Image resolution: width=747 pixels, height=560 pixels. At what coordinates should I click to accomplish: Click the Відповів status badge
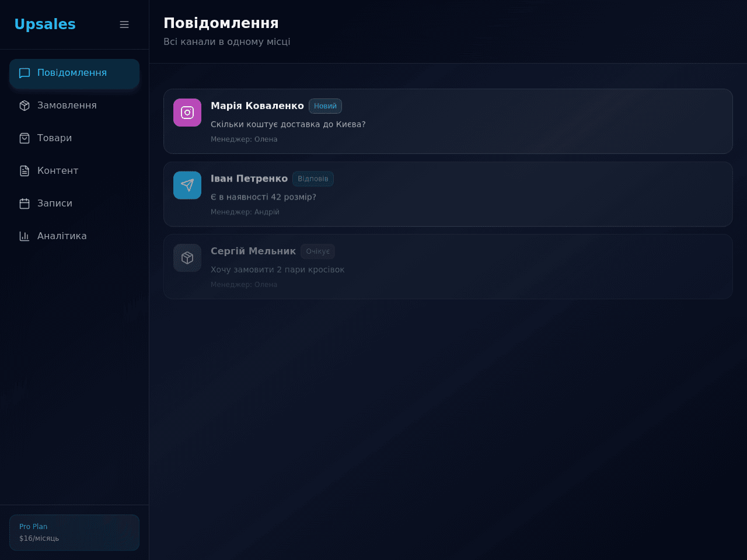(x=313, y=178)
